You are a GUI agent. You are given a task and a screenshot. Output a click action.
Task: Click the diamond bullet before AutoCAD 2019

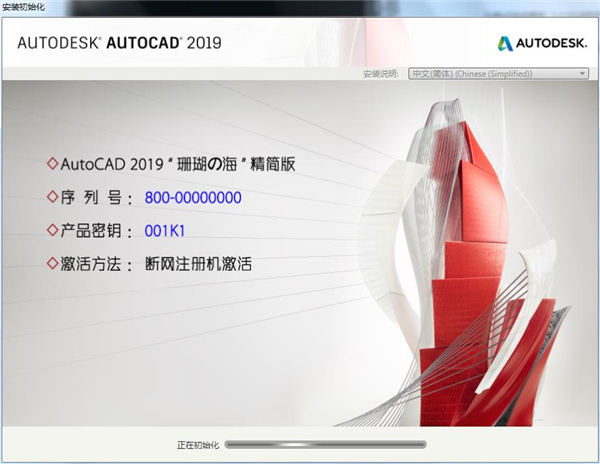pos(52,163)
